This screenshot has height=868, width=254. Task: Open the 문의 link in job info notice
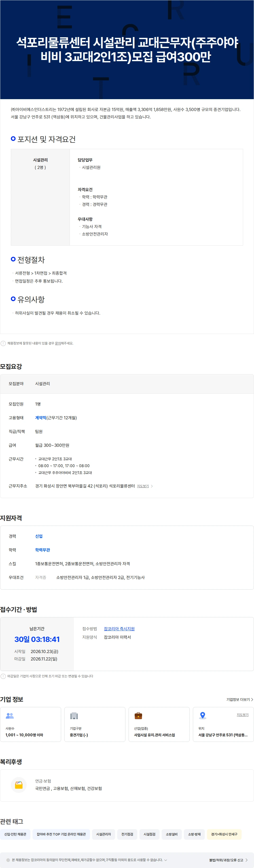click(58, 343)
